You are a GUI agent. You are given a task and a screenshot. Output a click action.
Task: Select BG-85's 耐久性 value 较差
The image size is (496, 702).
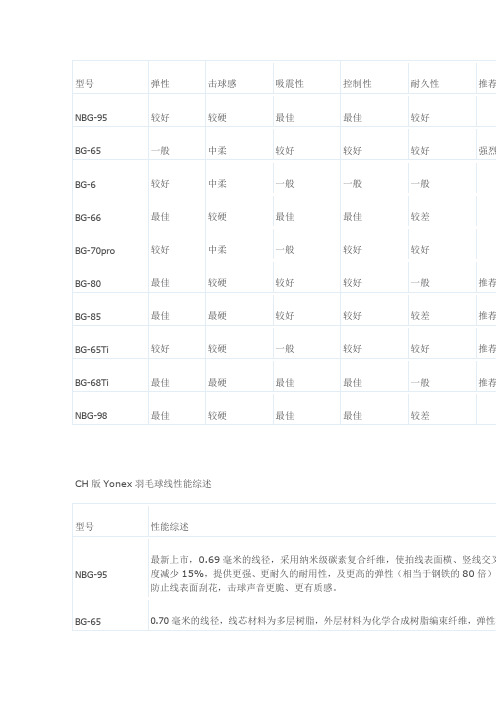tap(420, 316)
